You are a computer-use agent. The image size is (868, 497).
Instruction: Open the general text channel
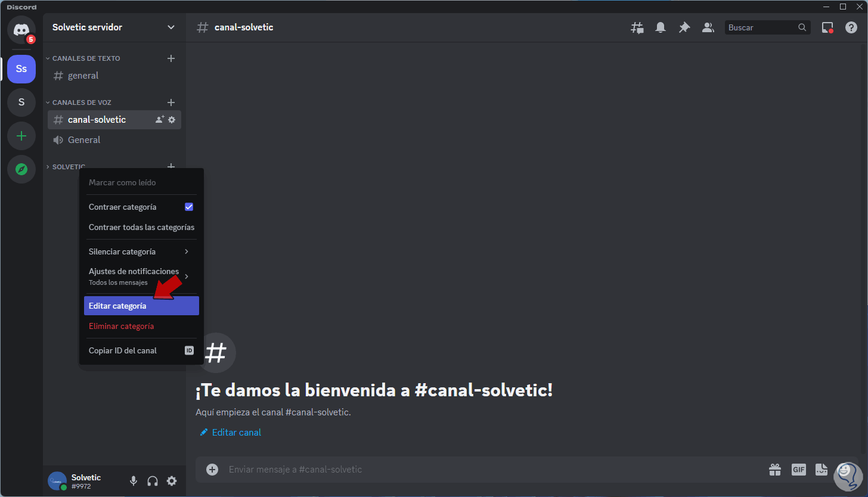click(114, 76)
